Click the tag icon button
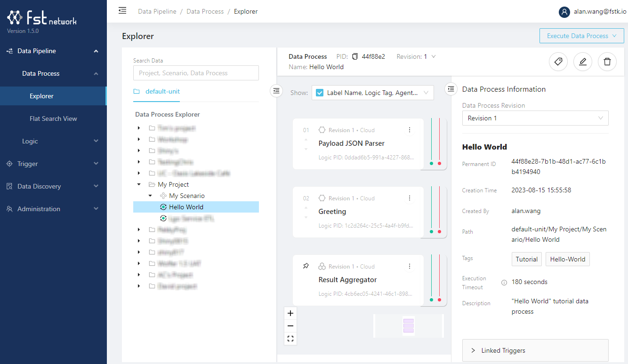Screen dimensions: 628x364 point(558,62)
